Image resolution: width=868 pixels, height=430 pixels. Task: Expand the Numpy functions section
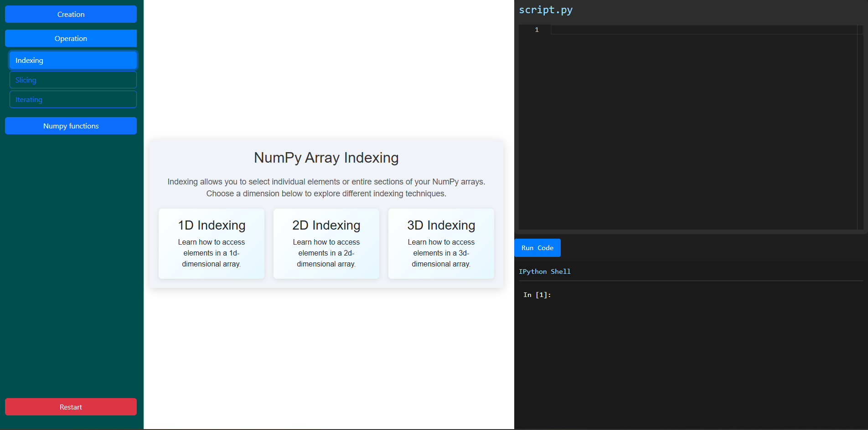click(x=71, y=126)
